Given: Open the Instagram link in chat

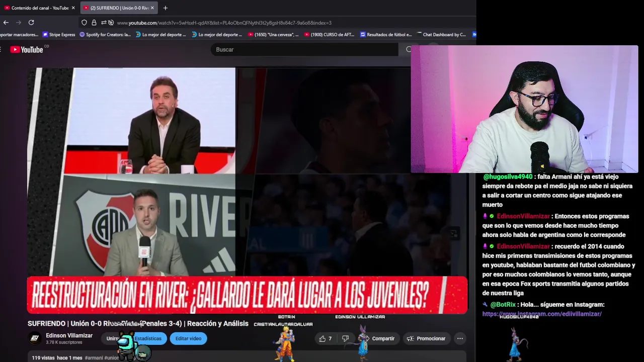Looking at the screenshot, I should 542,314.
